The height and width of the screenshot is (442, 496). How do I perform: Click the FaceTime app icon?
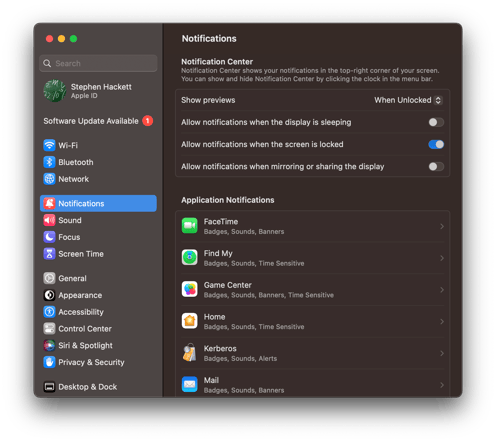coord(190,226)
